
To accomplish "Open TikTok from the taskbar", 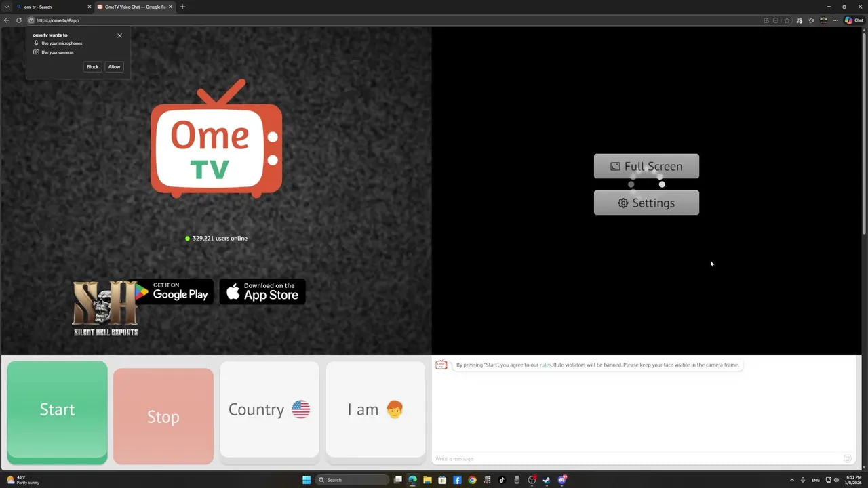I will (502, 480).
